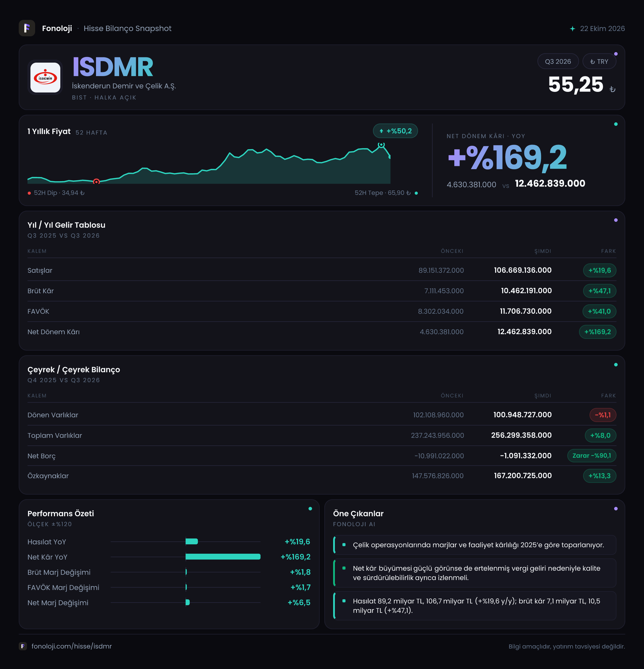Click the red -%1,1 Dönen Varlıklar badge
Image resolution: width=644 pixels, height=669 pixels.
click(603, 415)
